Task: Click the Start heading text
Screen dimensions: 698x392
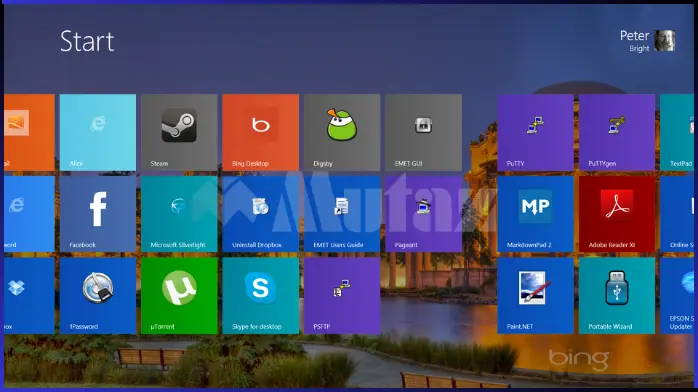Action: point(87,41)
